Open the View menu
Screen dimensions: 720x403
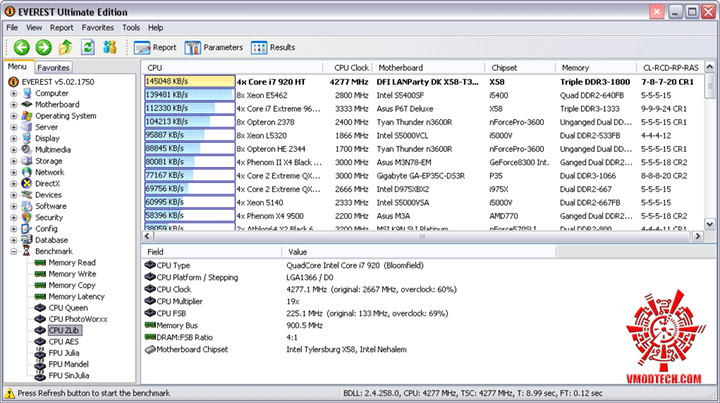pos(34,28)
